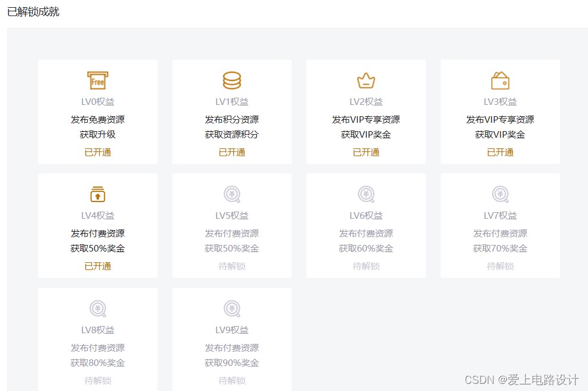Select the LV2权益 title
Image resolution: width=588 pixels, height=391 pixels.
point(366,101)
